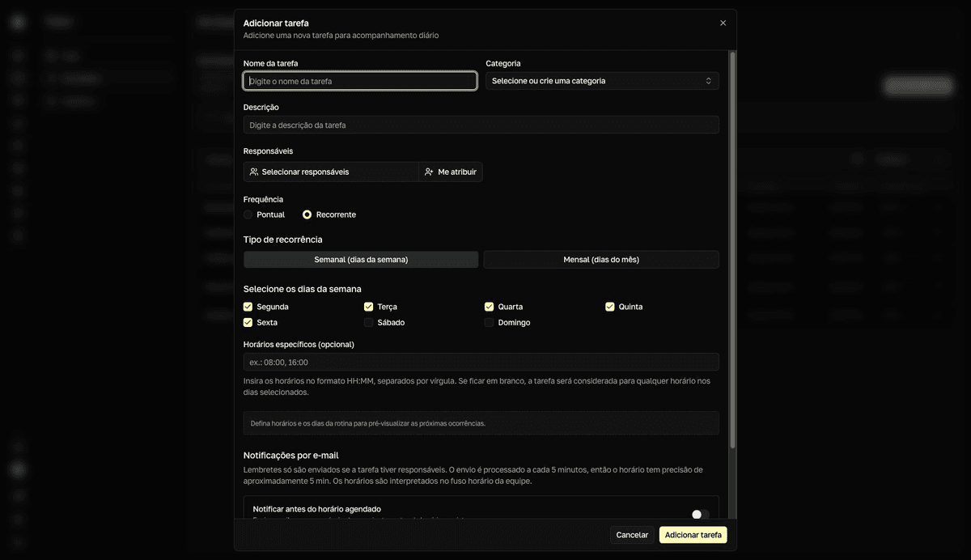Click the Me atribuir button
971x560 pixels.
pyautogui.click(x=451, y=172)
